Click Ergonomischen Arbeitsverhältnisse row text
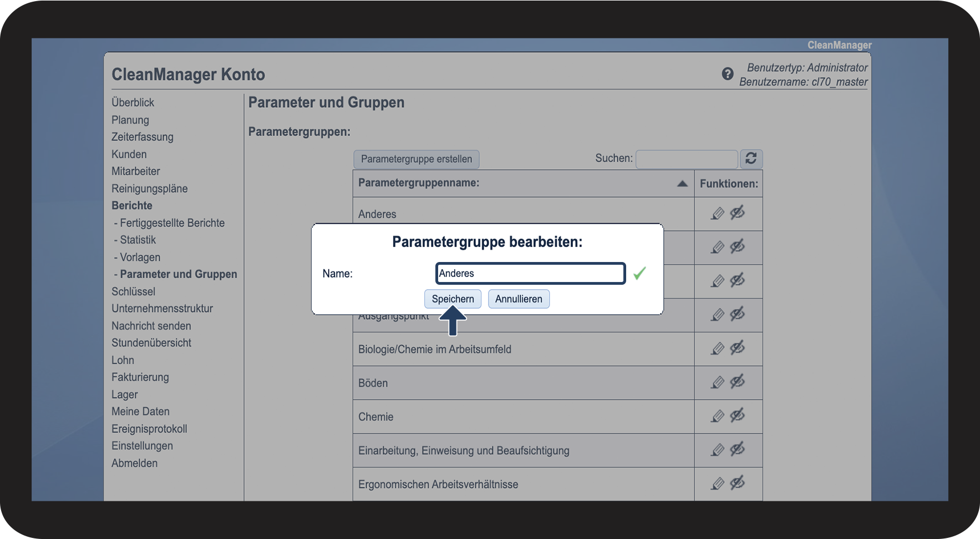The image size is (980, 539). click(438, 485)
